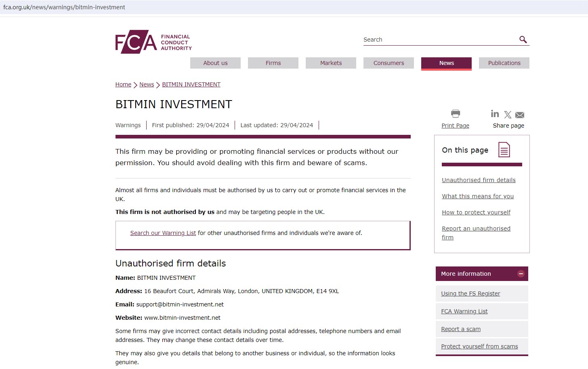
Task: Share page on LinkedIn
Action: tap(495, 114)
